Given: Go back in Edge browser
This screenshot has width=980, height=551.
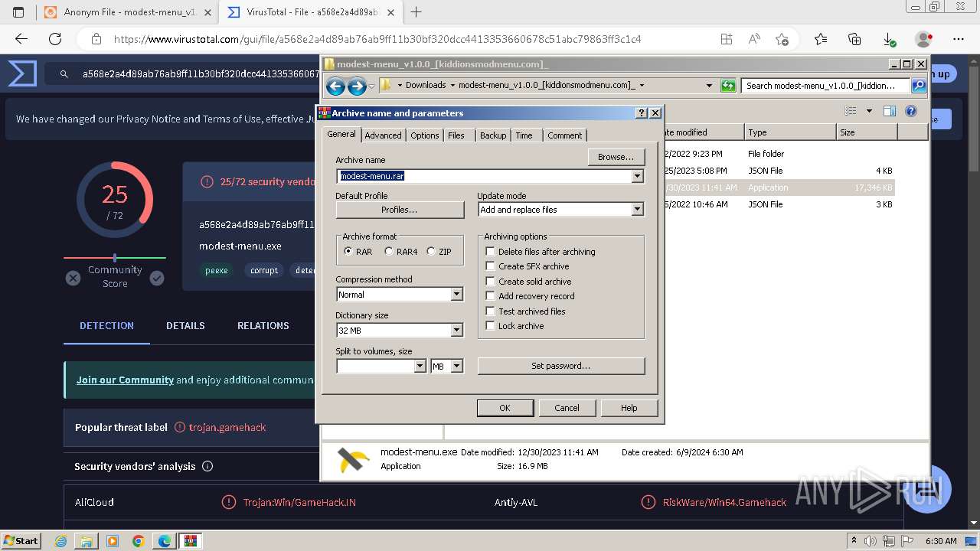Looking at the screenshot, I should [x=21, y=39].
